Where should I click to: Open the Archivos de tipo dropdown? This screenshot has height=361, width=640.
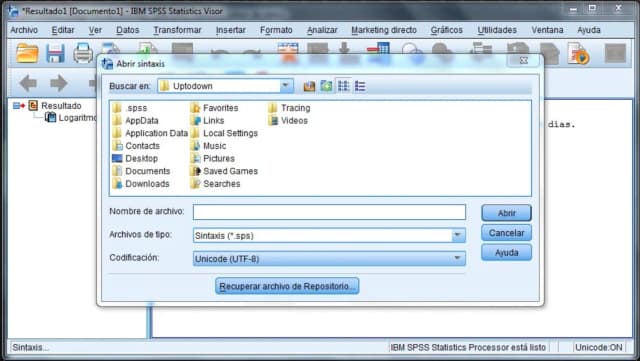click(x=457, y=235)
